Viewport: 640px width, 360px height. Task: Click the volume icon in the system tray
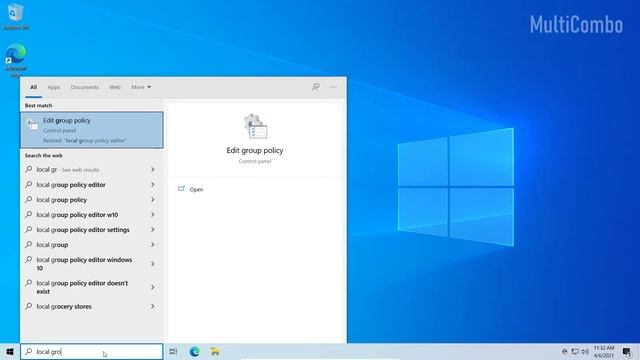(x=585, y=351)
